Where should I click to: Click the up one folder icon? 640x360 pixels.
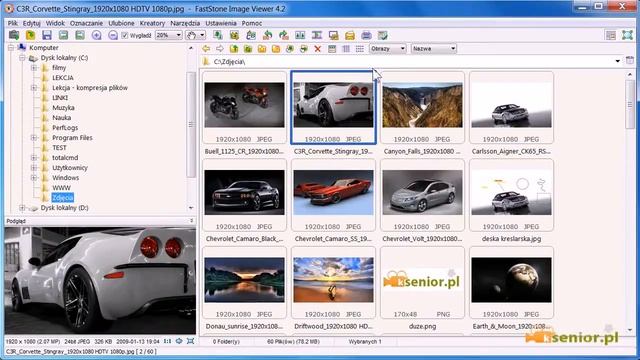(234, 49)
